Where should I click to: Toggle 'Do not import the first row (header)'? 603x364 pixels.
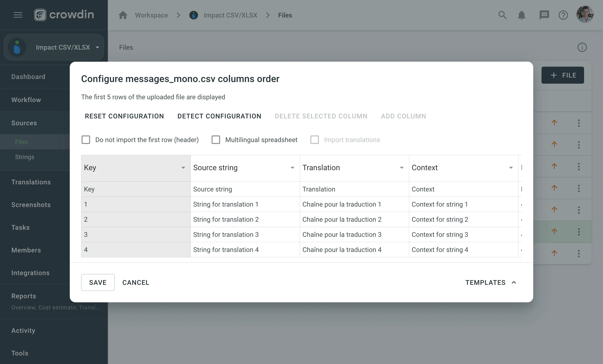click(86, 140)
